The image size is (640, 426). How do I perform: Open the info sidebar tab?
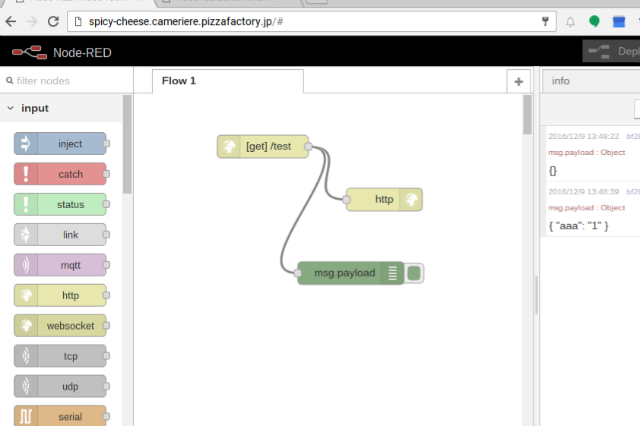(x=561, y=81)
